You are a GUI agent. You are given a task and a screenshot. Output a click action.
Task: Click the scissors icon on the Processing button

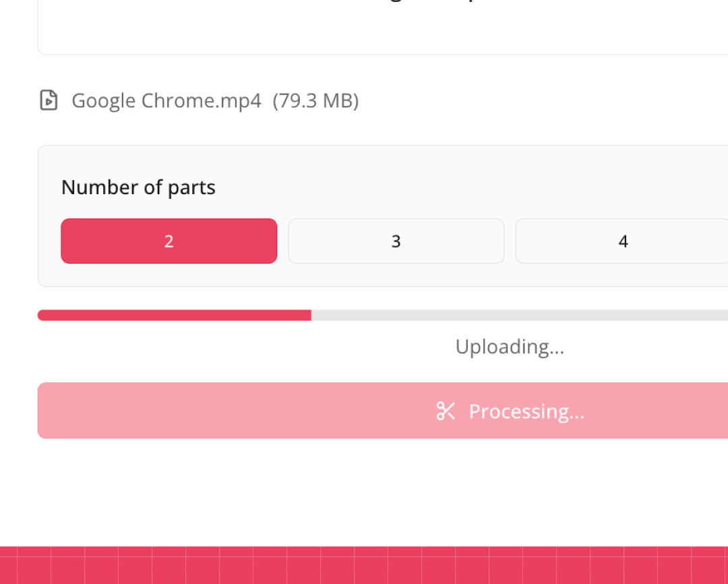[446, 411]
